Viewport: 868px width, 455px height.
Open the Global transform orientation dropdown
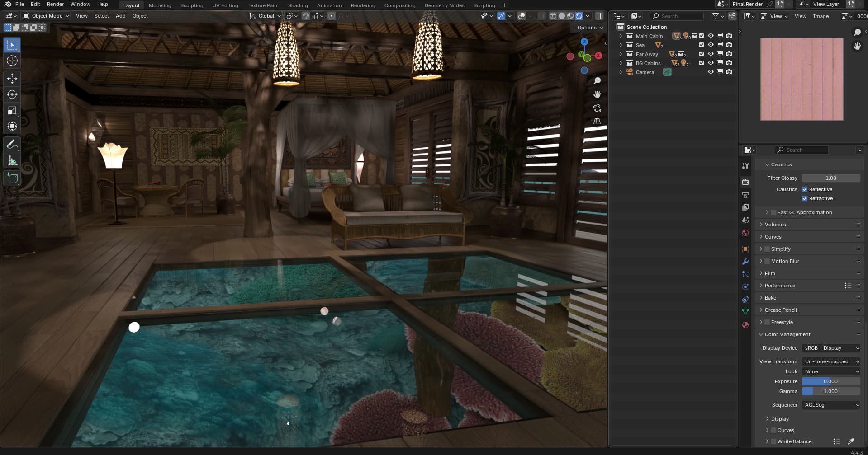(x=265, y=16)
